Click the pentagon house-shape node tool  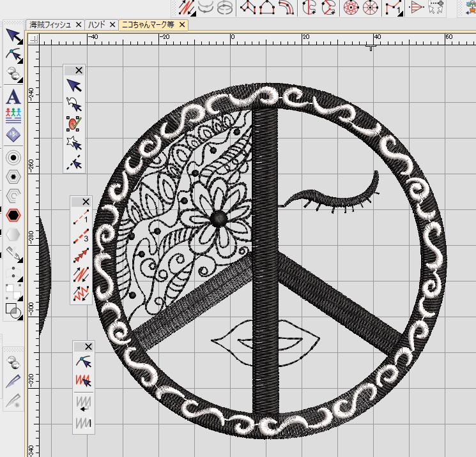(266, 8)
